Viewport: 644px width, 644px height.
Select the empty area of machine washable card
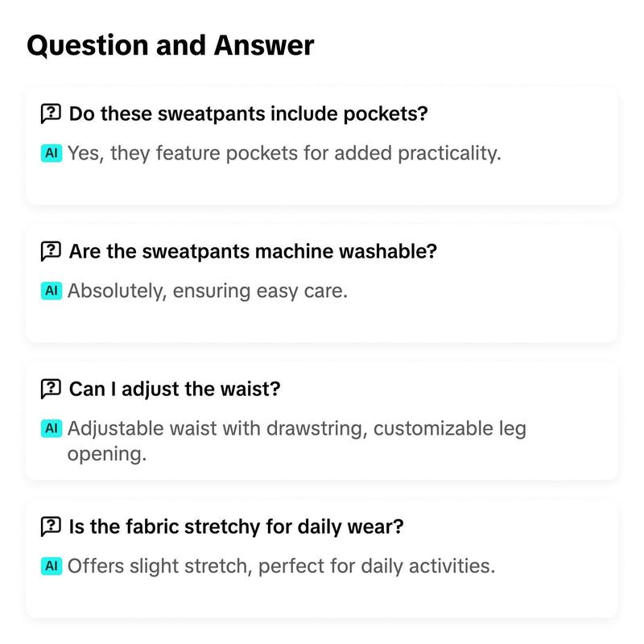click(x=321, y=321)
